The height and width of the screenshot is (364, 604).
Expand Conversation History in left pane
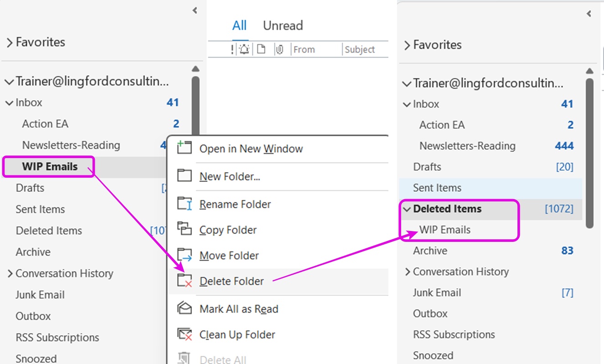click(x=10, y=274)
